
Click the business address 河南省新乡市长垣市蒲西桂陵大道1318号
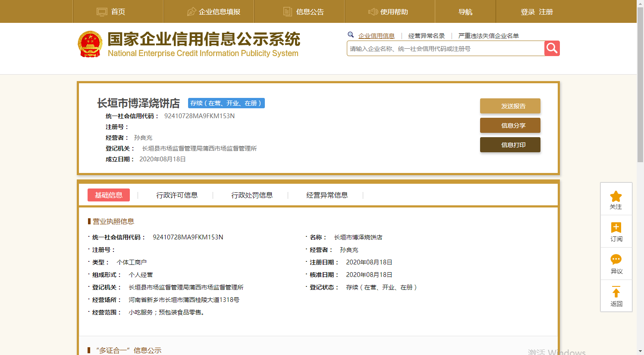coord(184,300)
